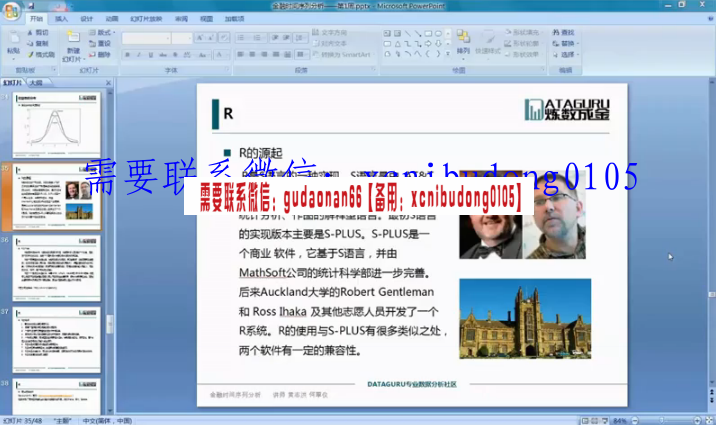Copy selection with 复制
Image resolution: width=716 pixels, height=425 pixels.
point(37,43)
